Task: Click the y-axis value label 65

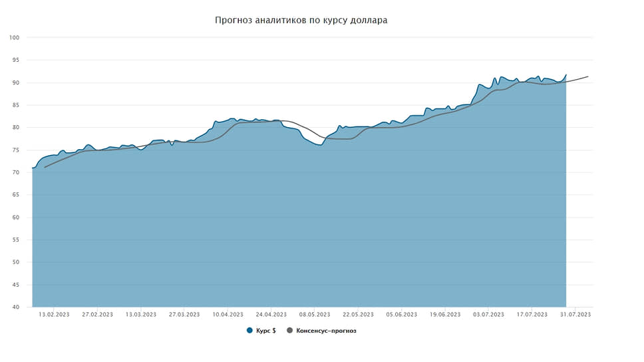Action: click(x=15, y=195)
